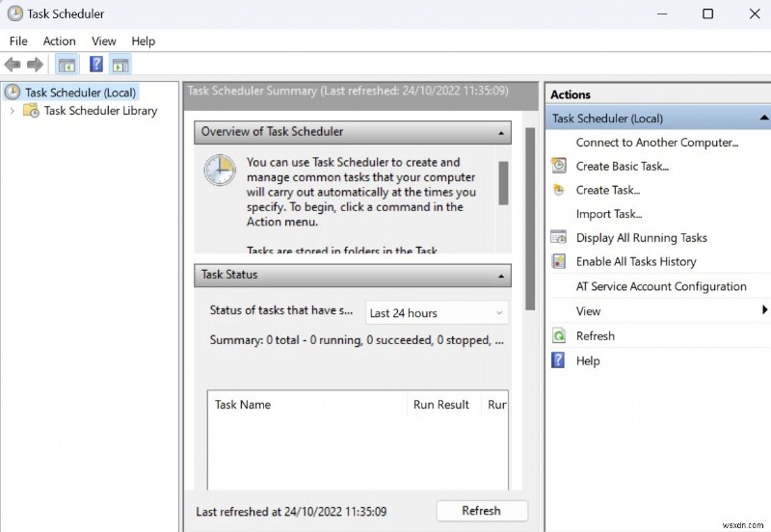Click the blue Help toolbar icon
This screenshot has height=532, width=771.
click(x=96, y=64)
